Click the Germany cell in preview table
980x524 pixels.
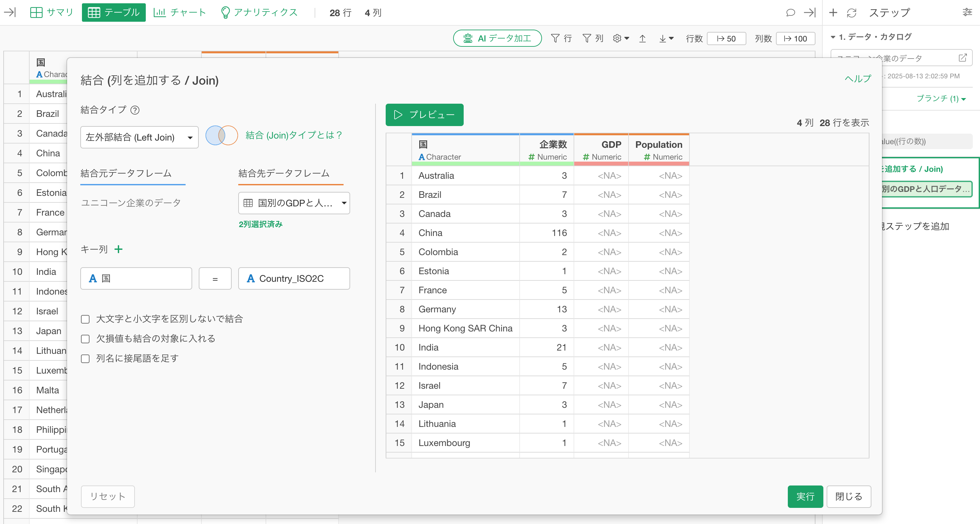pos(465,309)
